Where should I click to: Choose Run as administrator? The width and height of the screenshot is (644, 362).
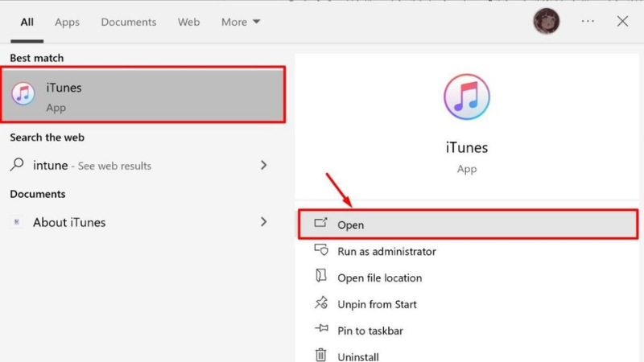point(386,252)
